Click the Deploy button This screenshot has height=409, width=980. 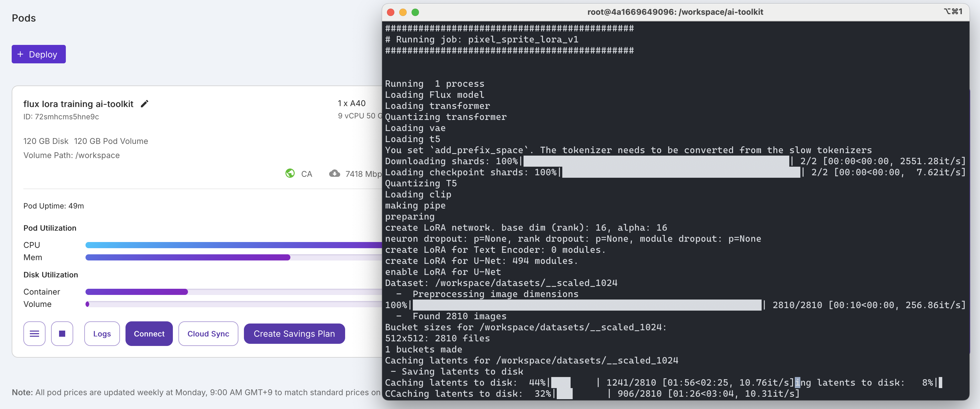38,54
